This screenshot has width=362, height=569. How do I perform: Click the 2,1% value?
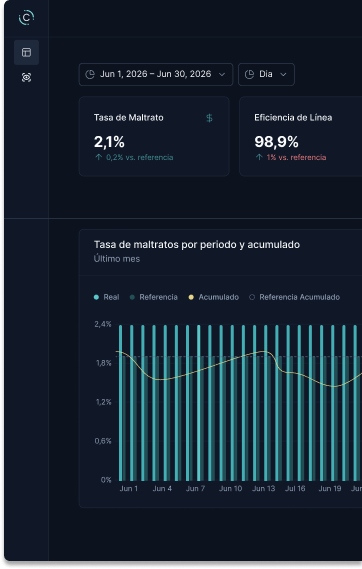click(x=109, y=142)
